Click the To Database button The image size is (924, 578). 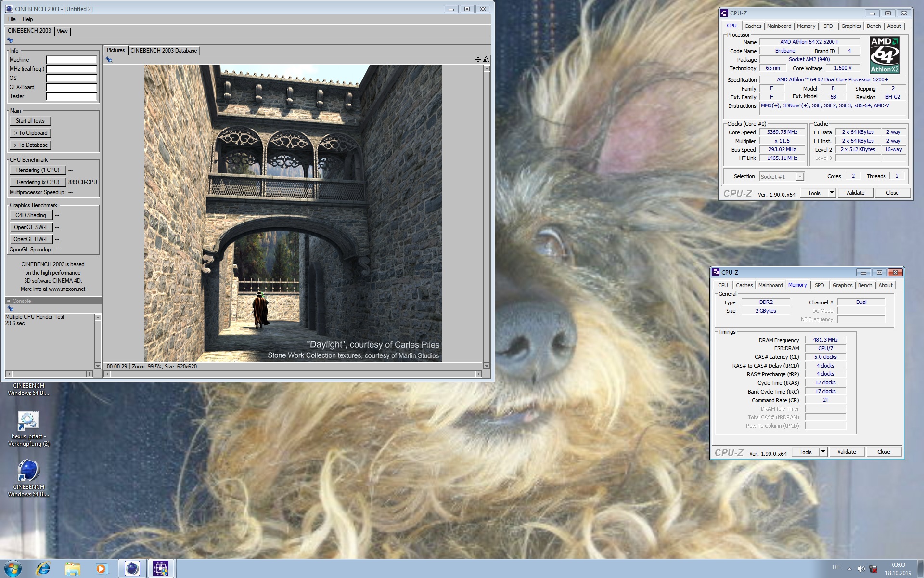point(30,145)
